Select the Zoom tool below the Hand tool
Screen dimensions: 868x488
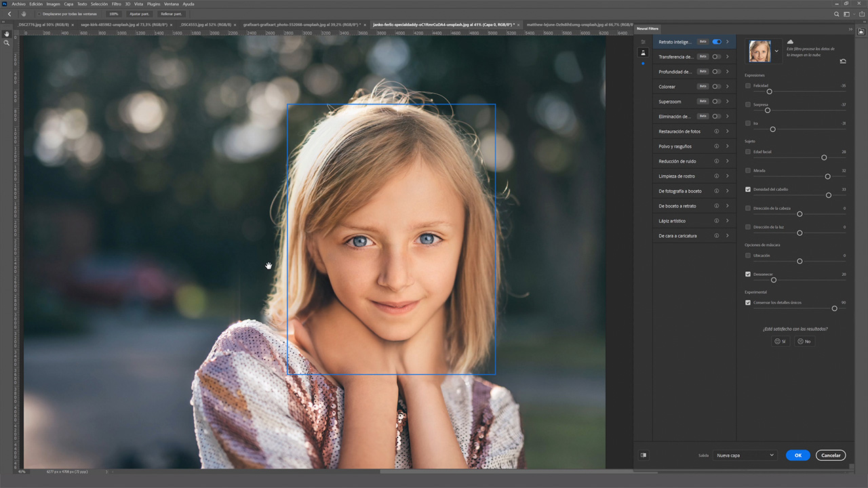pyautogui.click(x=6, y=42)
